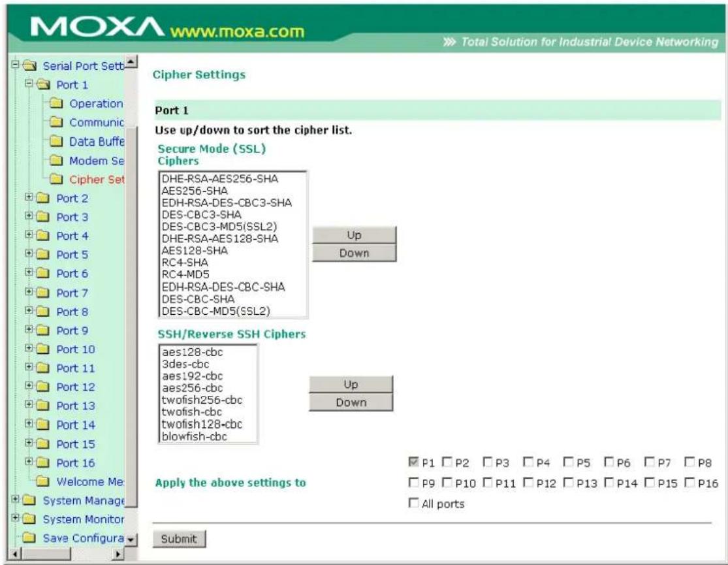This screenshot has width=728, height=565.
Task: Select blowfish-cbc in SSH ciphers
Action: point(194,437)
